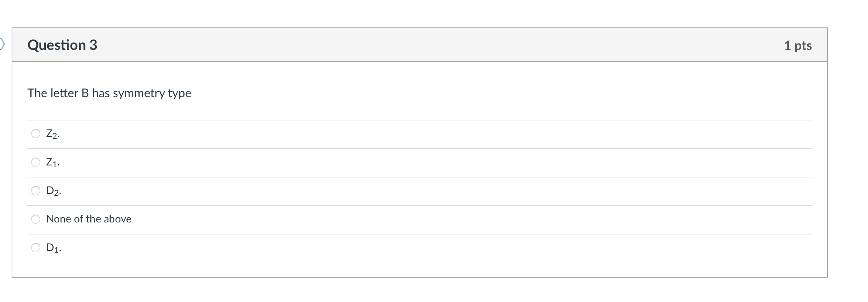Click the word pts in the header
868x302 pixels.
click(803, 46)
